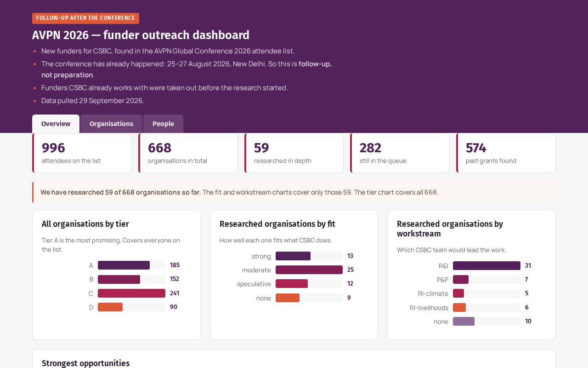Click the value 185 beside Tier A
The width and height of the screenshot is (588, 368).
point(175,265)
